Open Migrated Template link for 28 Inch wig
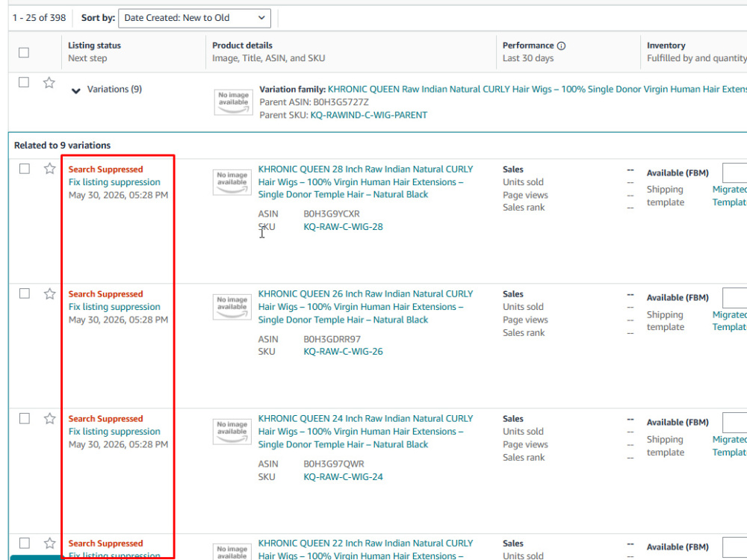The width and height of the screenshot is (747, 560). tap(729, 196)
